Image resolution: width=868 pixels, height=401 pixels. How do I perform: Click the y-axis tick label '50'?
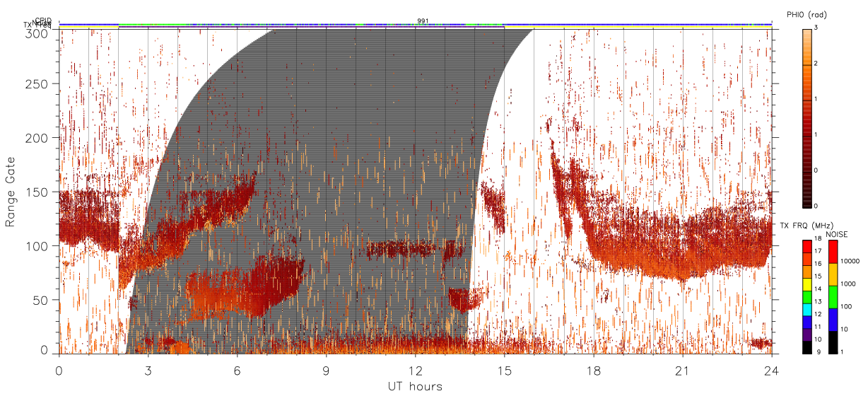(40, 300)
